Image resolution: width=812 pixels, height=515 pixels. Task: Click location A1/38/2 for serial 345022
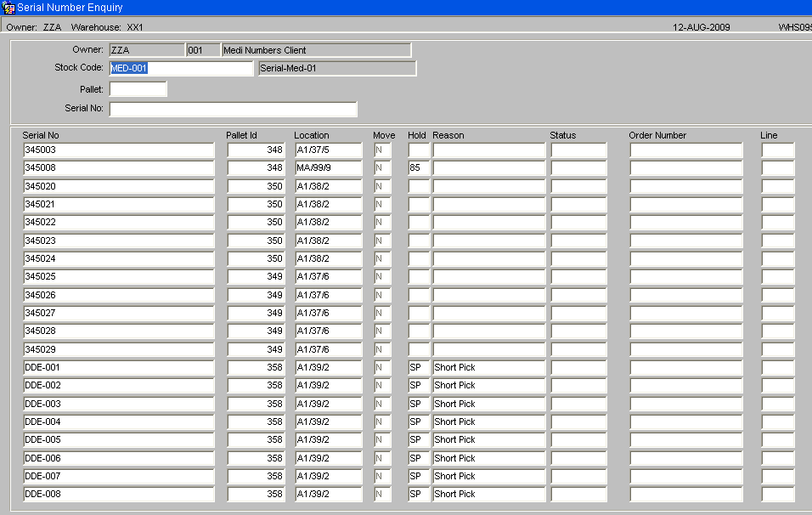coord(329,223)
